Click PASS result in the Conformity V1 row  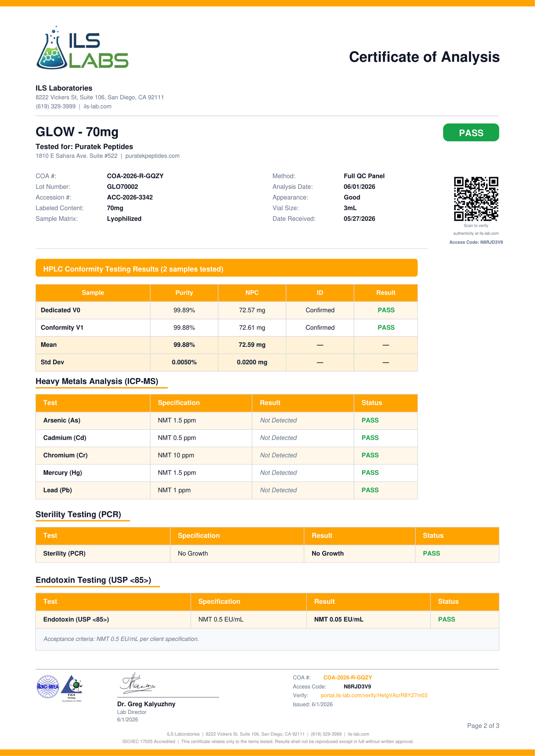pyautogui.click(x=386, y=328)
